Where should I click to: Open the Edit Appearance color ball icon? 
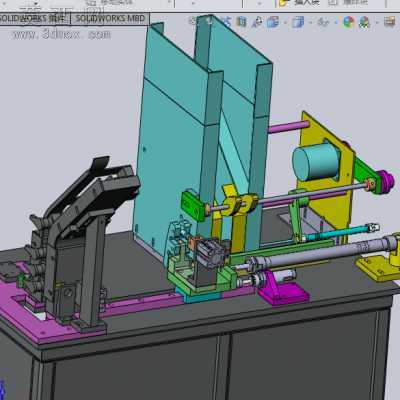[348, 22]
